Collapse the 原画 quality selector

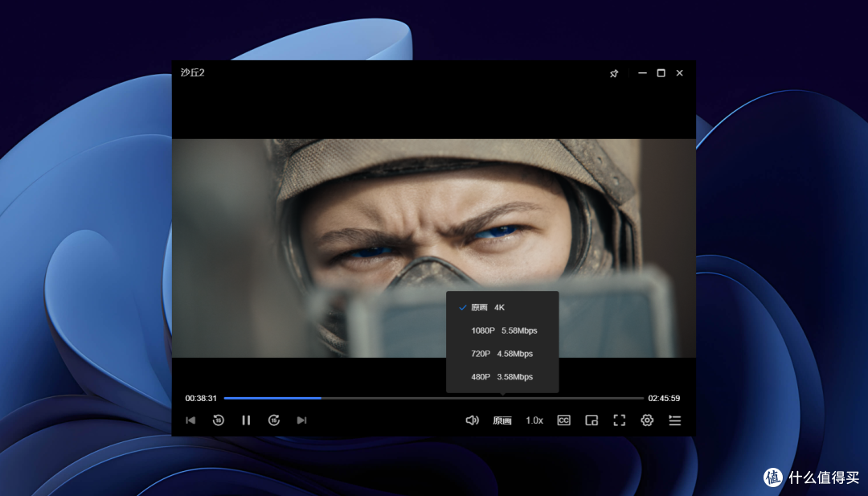[502, 420]
